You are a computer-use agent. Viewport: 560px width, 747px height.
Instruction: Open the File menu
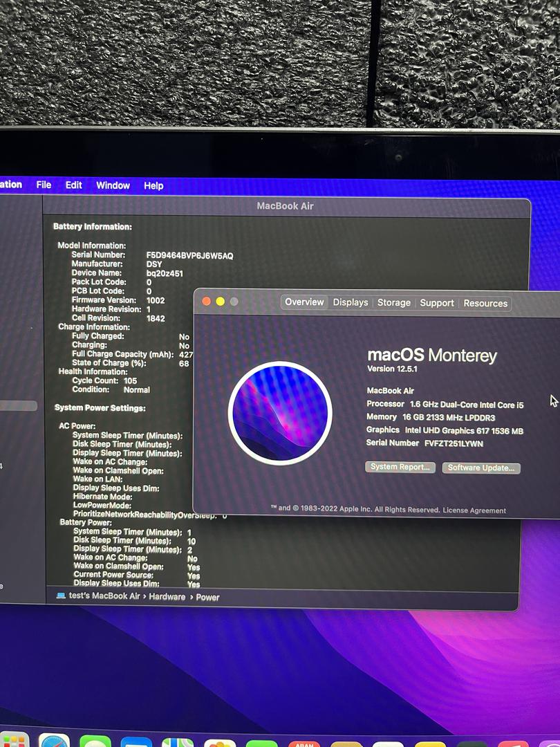[x=44, y=185]
